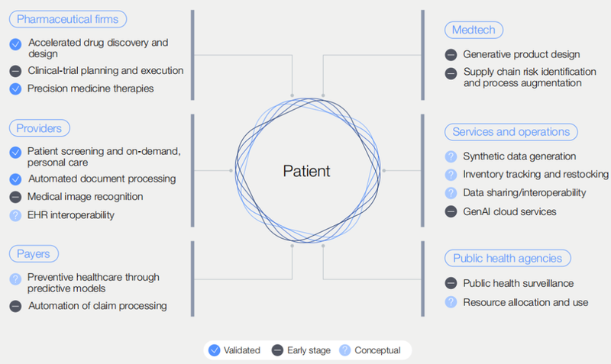Click conceptual icon by Preventive healthcare item
Screen dimensions: 611x364
click(15, 279)
